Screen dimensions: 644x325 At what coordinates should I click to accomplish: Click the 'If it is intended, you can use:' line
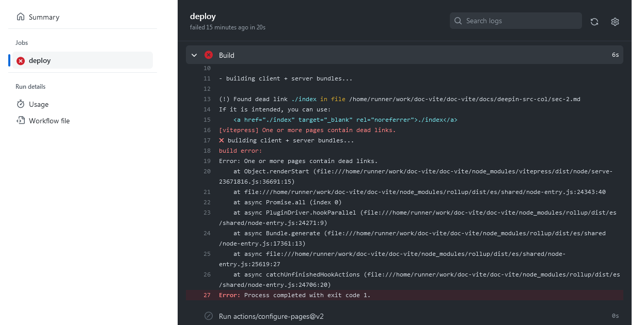click(275, 109)
